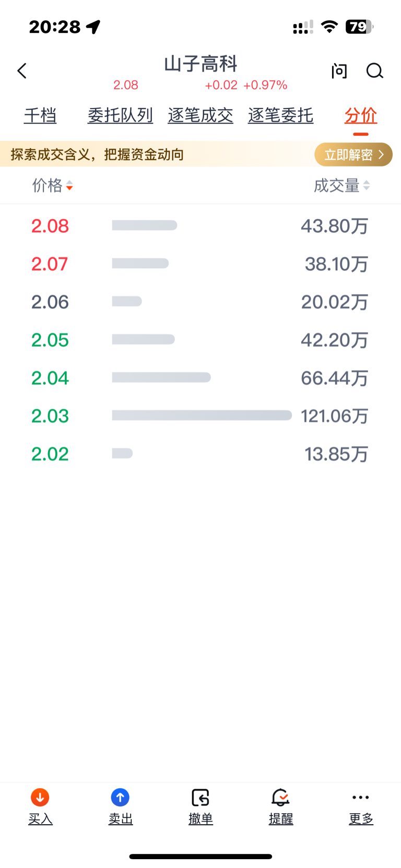Viewport: 401px width, 868px height.
Task: Select the 2.08 price row
Action: click(x=200, y=225)
